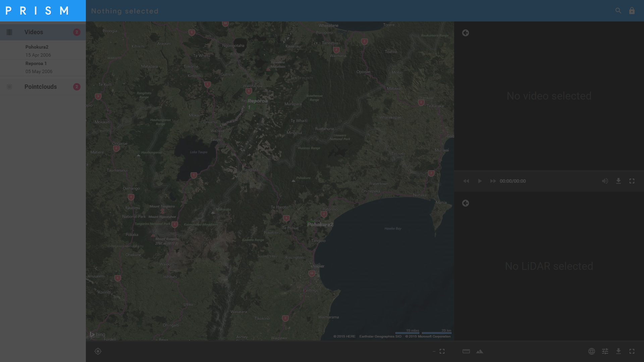The height and width of the screenshot is (362, 644).
Task: Collapse the Videos section
Action: (x=34, y=32)
